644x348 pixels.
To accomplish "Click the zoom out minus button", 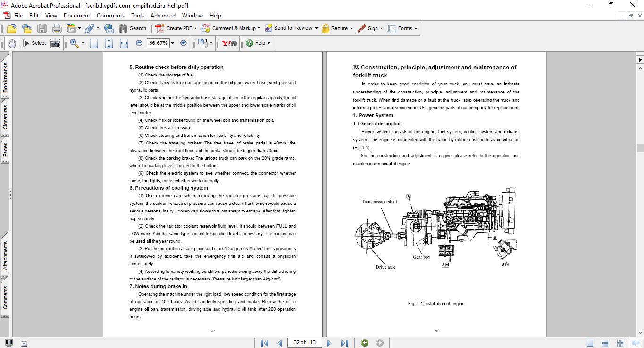I will 139,43.
